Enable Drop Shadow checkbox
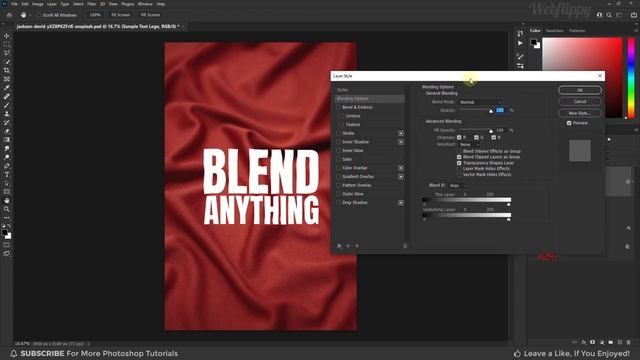 pyautogui.click(x=338, y=203)
